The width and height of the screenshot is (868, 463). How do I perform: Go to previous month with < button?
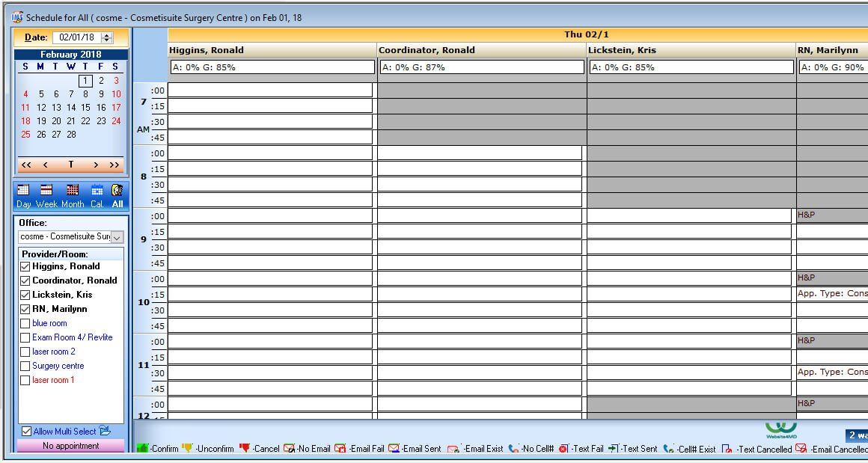click(46, 165)
